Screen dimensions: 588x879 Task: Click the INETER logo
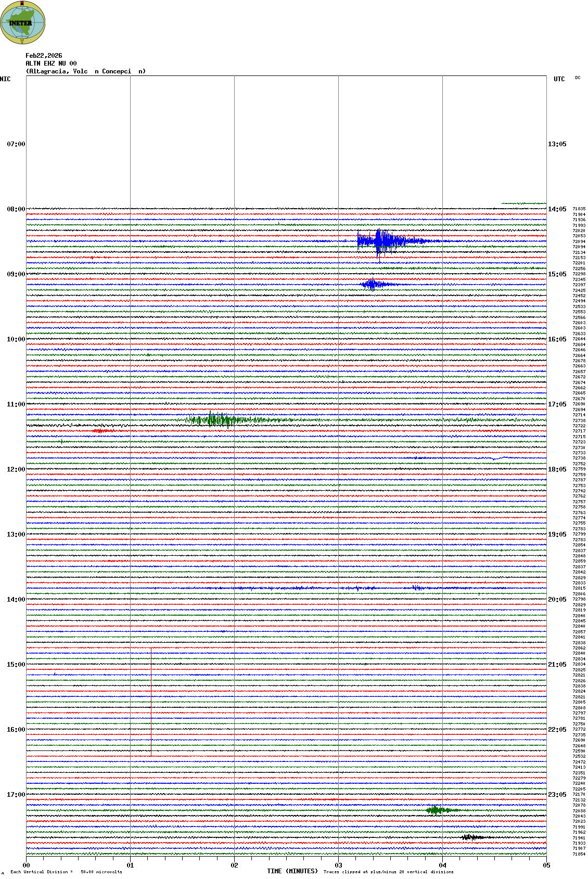pos(23,23)
